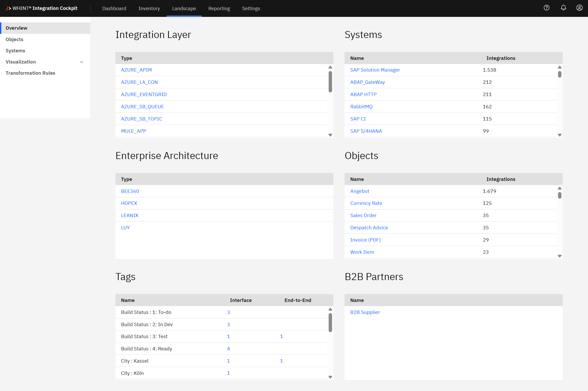Click the notifications bell icon
The height and width of the screenshot is (391, 588).
(x=563, y=8)
